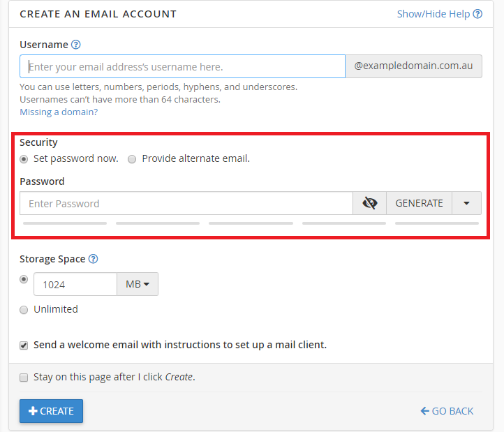The image size is (504, 432).
Task: Open the MB storage unit dropdown
Action: click(138, 284)
